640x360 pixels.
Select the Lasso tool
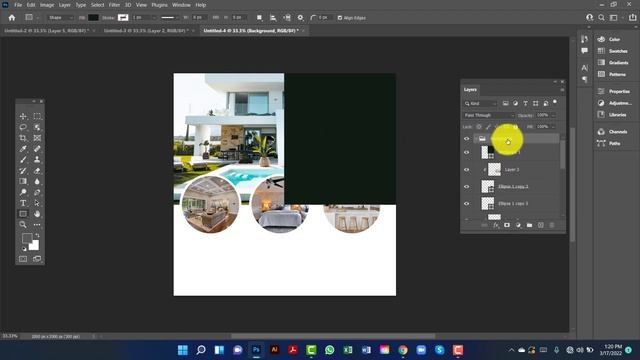click(x=23, y=127)
